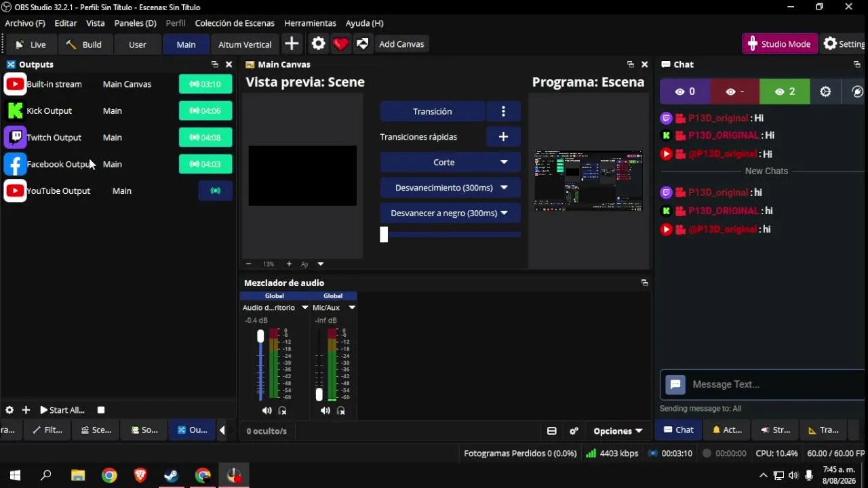
Task: Open the Aitum settings gear in toolbar
Action: pos(319,44)
